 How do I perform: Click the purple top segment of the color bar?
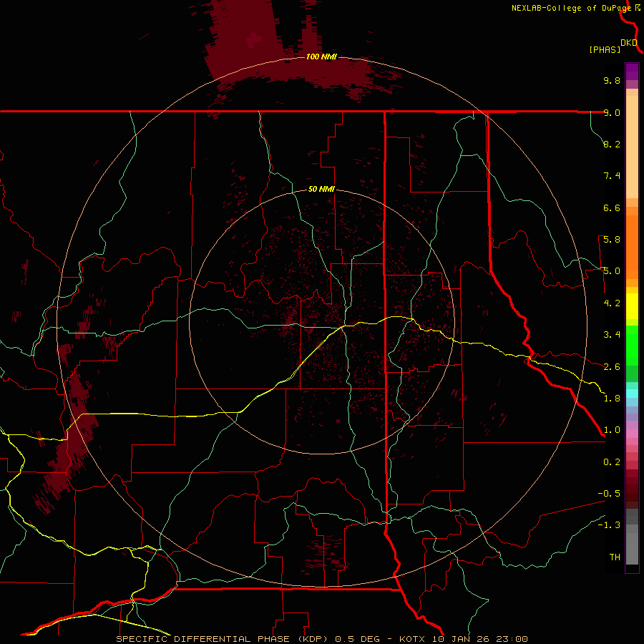pyautogui.click(x=632, y=72)
